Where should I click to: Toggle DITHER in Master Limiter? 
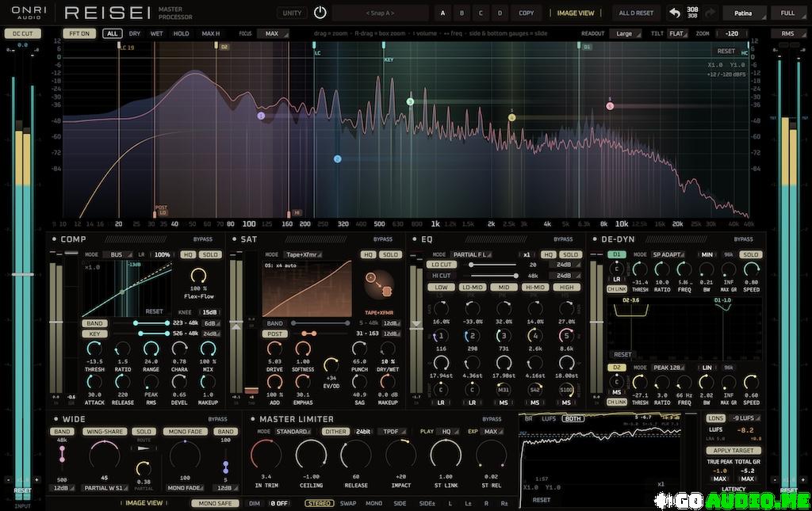tap(335, 431)
